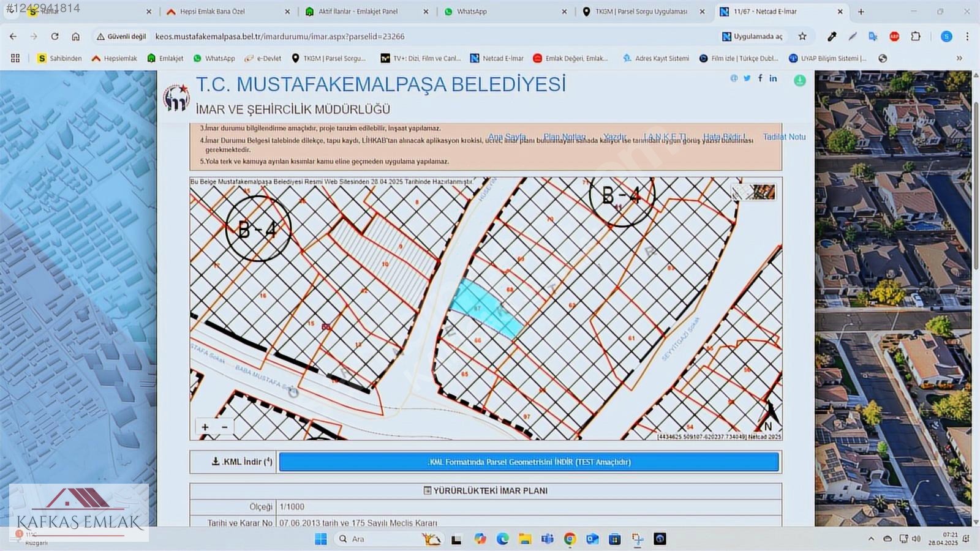
Task: Open the Chrome three-dot menu
Action: pos(967,37)
